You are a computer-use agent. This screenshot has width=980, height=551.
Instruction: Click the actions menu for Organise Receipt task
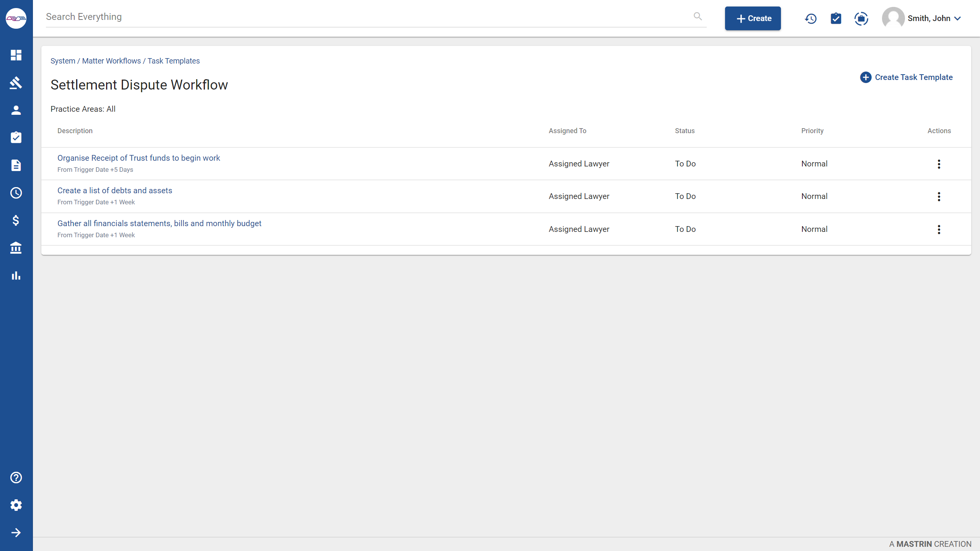coord(939,164)
